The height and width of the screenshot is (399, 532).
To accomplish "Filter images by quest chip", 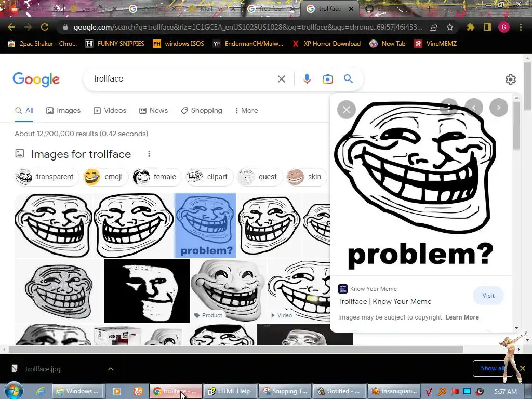I will coord(260,177).
